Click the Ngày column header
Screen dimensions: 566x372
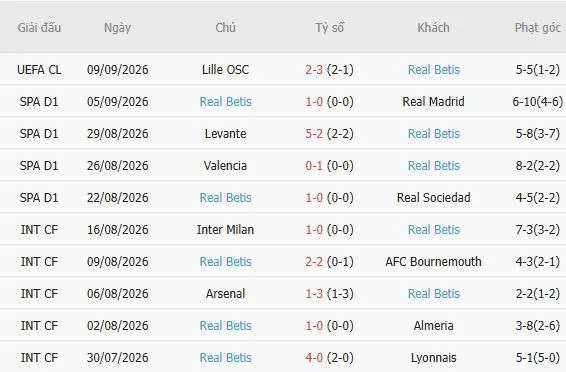(117, 28)
